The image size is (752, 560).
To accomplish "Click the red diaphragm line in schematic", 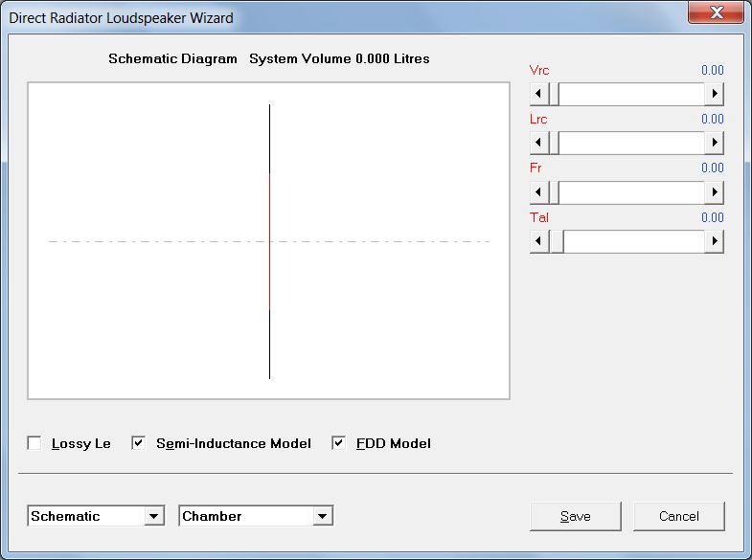I will coord(269,241).
